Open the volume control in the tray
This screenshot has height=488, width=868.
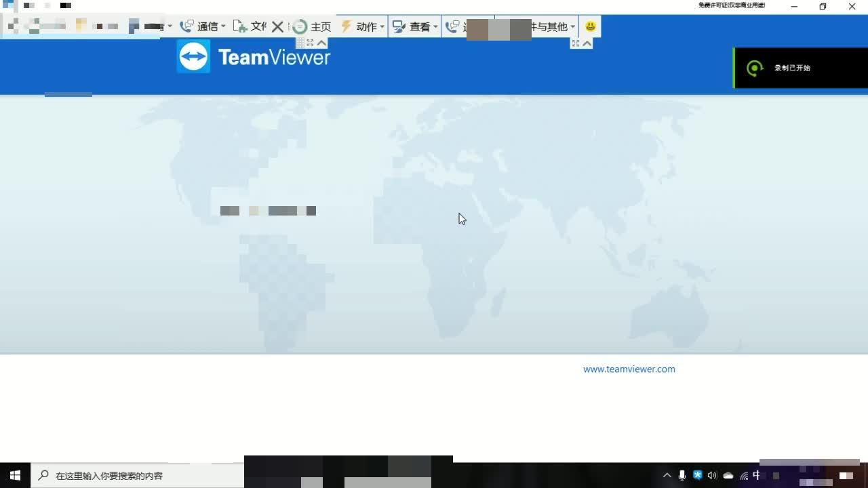pos(712,476)
